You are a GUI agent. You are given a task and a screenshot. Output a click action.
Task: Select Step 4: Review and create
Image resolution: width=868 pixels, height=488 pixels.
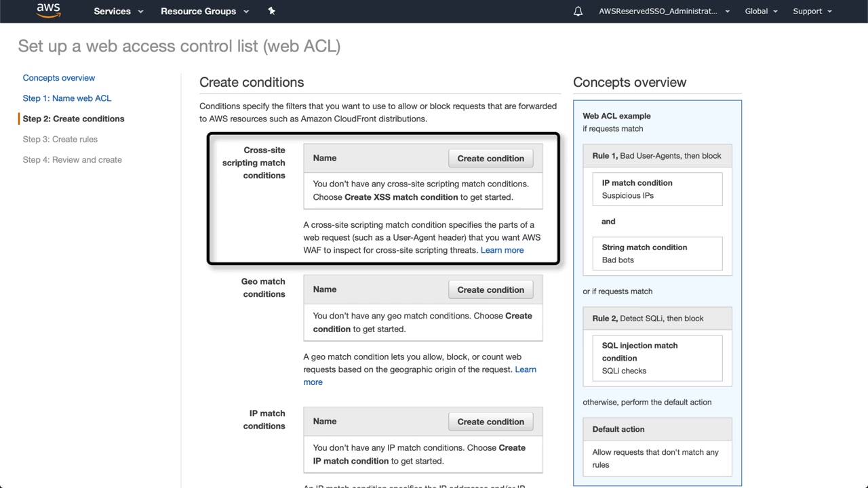click(x=73, y=160)
